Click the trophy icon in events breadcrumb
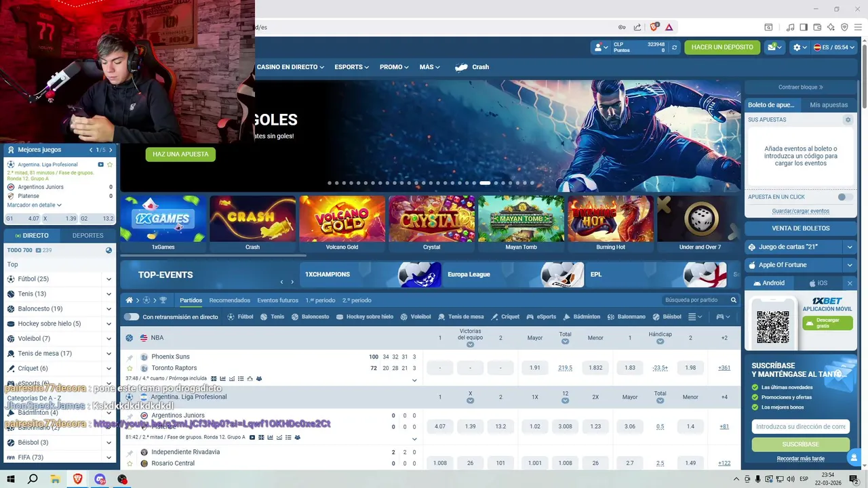This screenshot has width=868, height=488. tap(163, 300)
